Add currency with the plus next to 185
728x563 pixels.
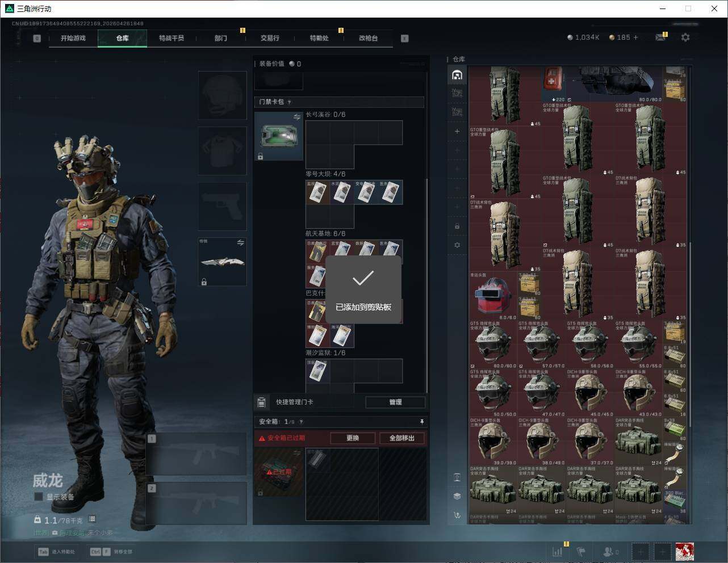coord(635,37)
